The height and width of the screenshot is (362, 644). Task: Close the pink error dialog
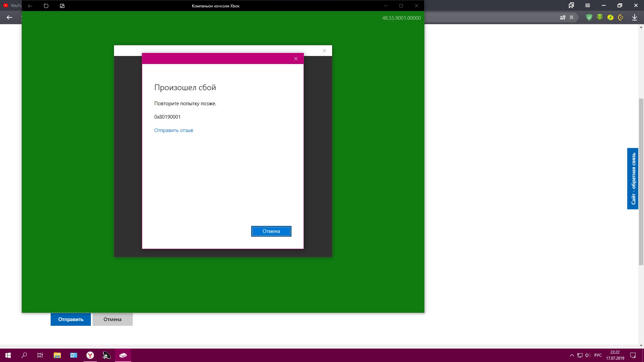pyautogui.click(x=296, y=59)
